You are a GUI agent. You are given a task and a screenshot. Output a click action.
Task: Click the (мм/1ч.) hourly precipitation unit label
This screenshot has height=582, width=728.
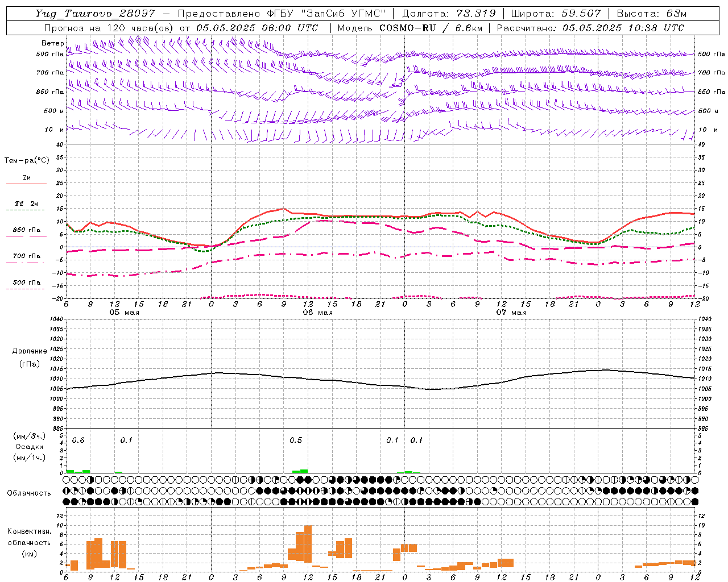29,458
